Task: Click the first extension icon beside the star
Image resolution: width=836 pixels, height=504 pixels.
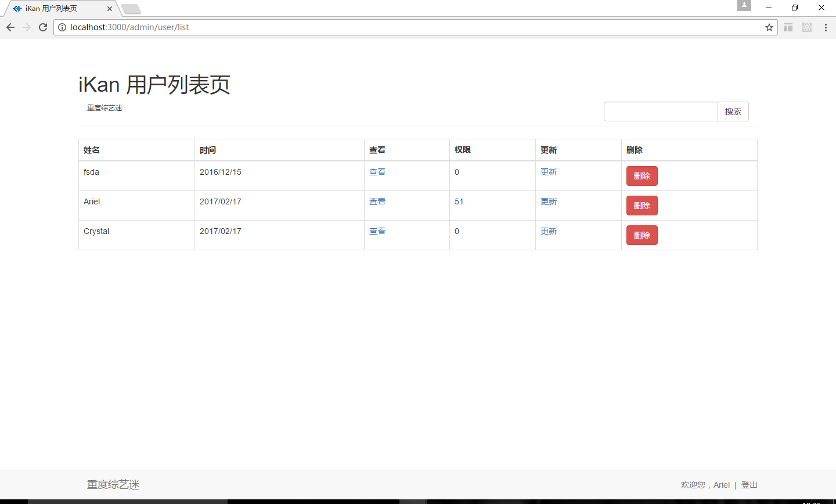Action: pyautogui.click(x=788, y=27)
